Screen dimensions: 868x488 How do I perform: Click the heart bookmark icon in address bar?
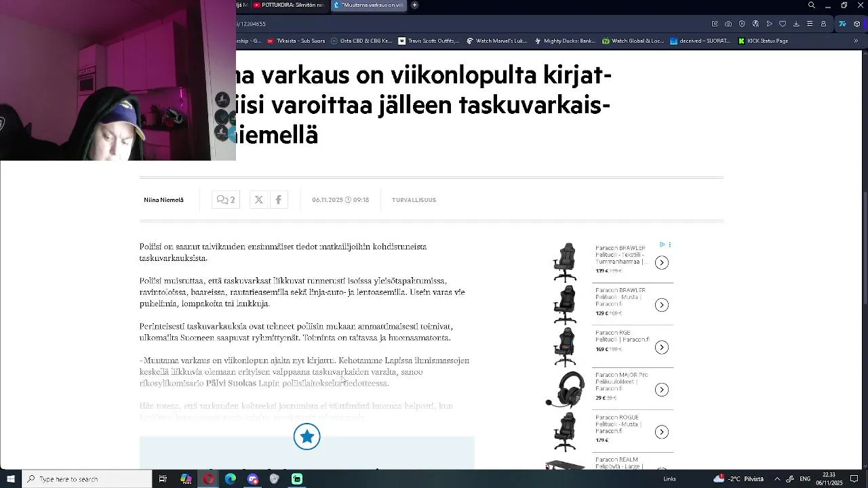pyautogui.click(x=783, y=24)
